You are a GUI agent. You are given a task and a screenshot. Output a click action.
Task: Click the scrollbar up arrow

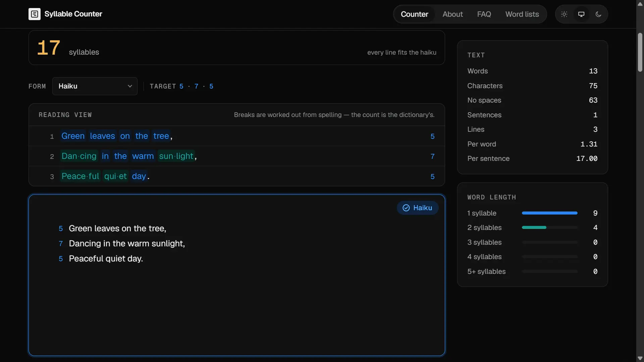[640, 4]
